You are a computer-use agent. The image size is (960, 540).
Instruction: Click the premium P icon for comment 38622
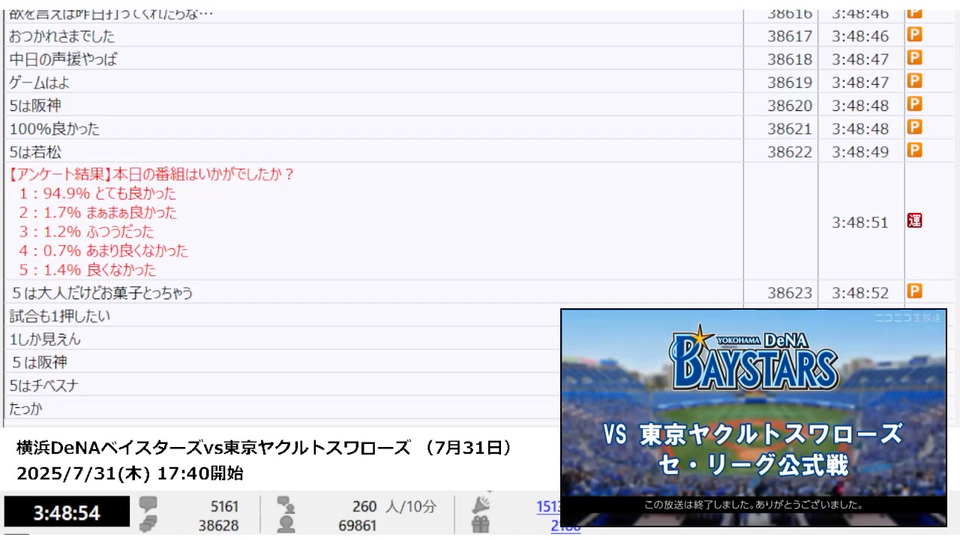914,151
